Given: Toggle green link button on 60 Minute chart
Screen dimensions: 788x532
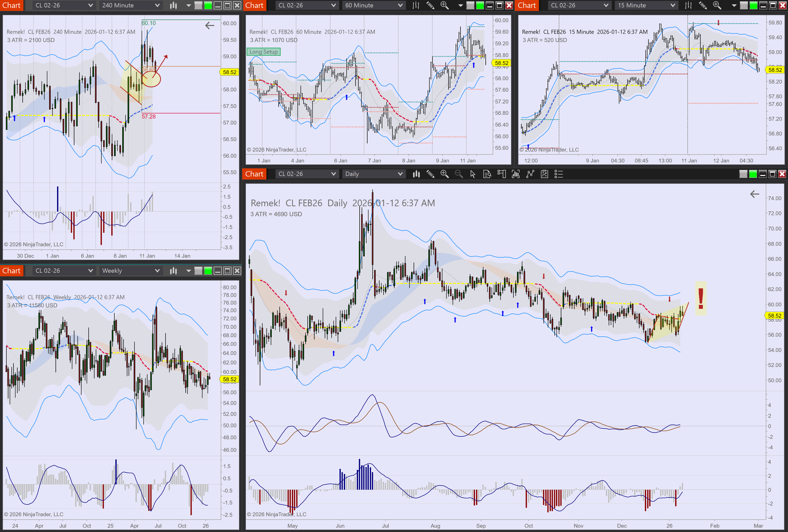Looking at the screenshot, I should (x=480, y=5).
